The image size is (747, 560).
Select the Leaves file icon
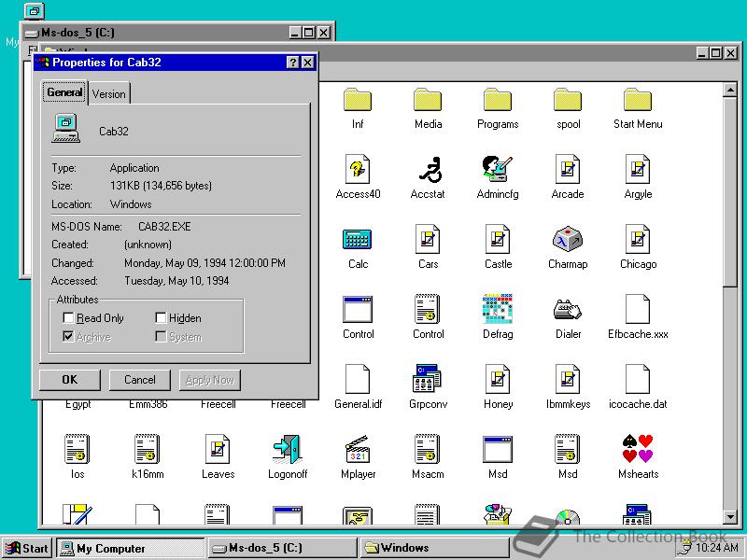tap(218, 449)
